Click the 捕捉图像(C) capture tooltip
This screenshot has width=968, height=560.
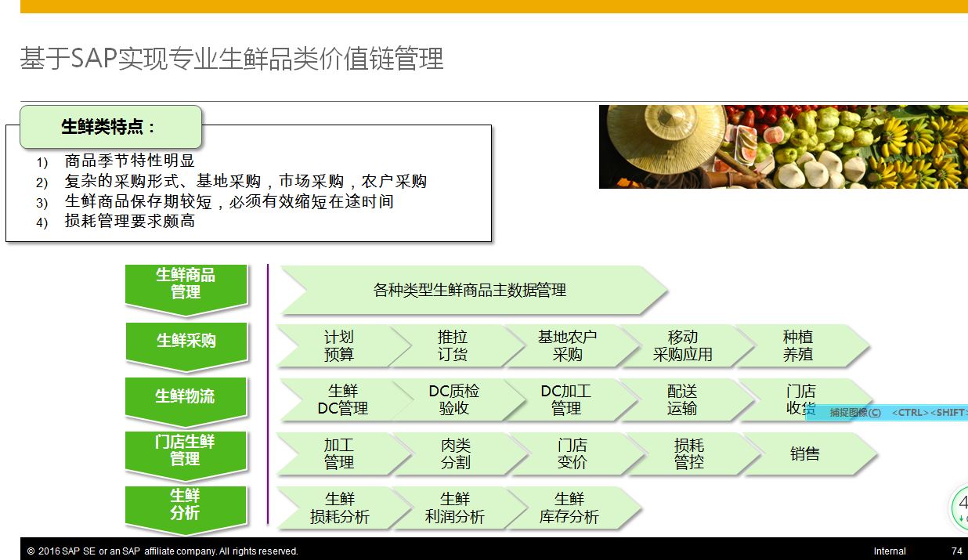click(x=887, y=412)
